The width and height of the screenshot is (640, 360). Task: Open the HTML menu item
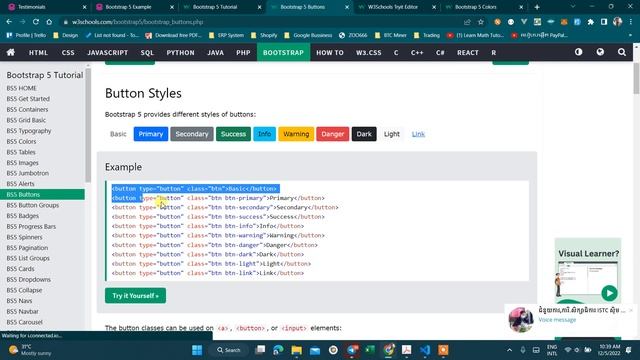[38, 53]
